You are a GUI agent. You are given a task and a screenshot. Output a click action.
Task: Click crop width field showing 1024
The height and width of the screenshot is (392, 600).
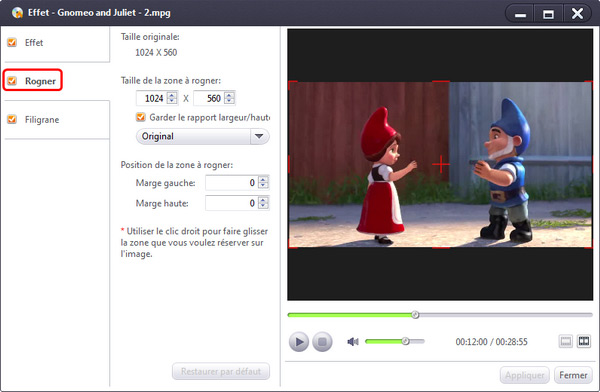click(152, 98)
